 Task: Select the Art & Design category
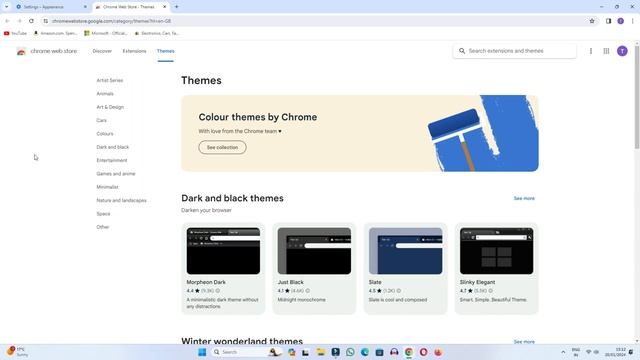point(110,107)
